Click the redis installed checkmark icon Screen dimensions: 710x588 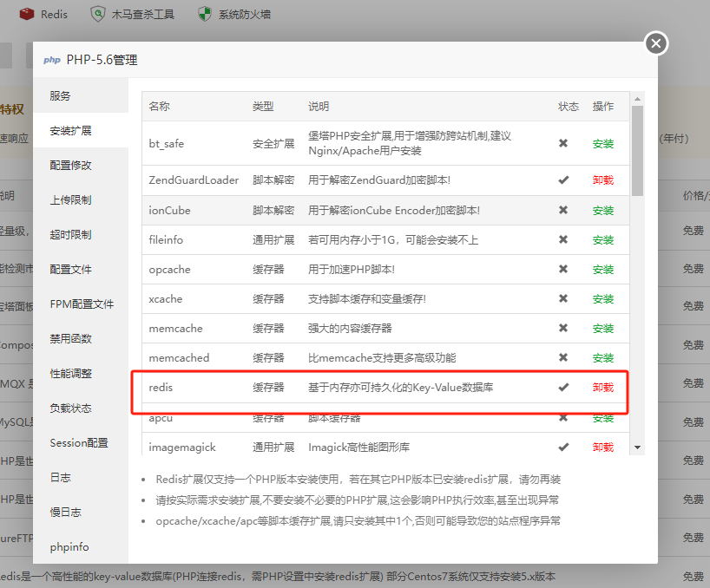point(563,387)
